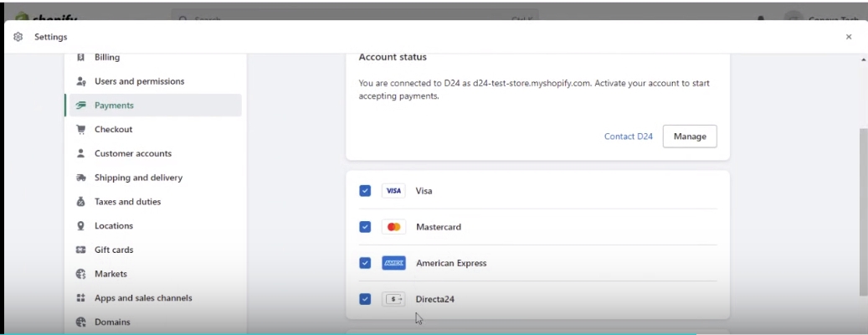Click the Users and permissions icon
The width and height of the screenshot is (868, 335).
(x=81, y=82)
